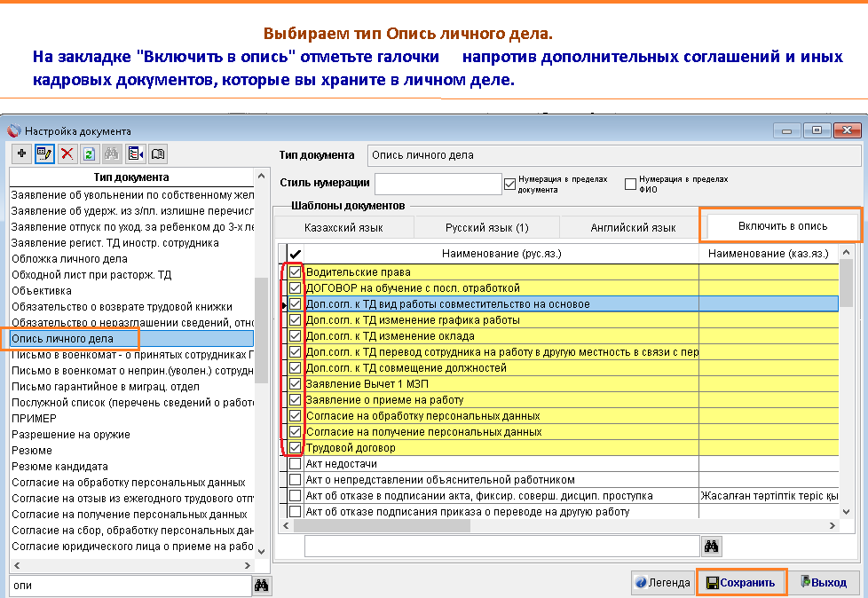The height and width of the screenshot is (598, 868).
Task: Click 'Тип документа' field with 'Опись личного дела'
Action: pyautogui.click(x=614, y=155)
